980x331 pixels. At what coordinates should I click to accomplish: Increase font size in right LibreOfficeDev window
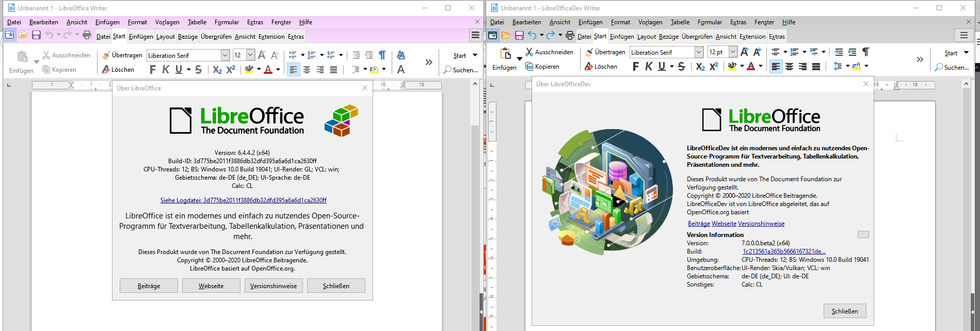pyautogui.click(x=744, y=52)
